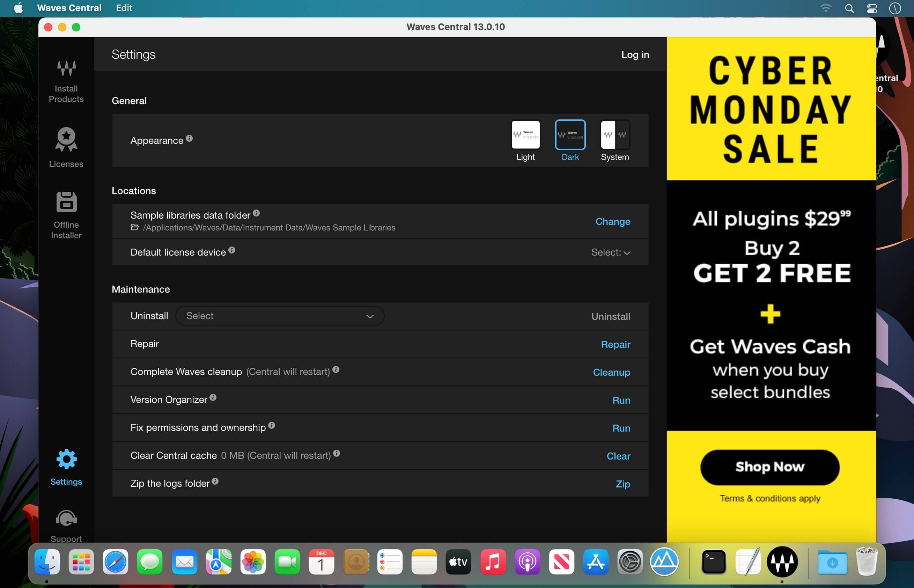Open Reminders from the Dock

[390, 562]
